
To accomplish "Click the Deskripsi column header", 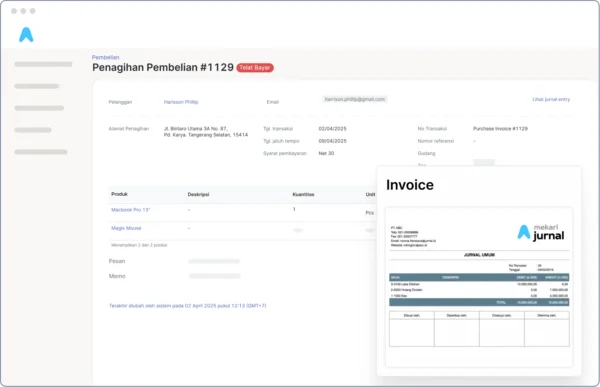I will pos(198,194).
